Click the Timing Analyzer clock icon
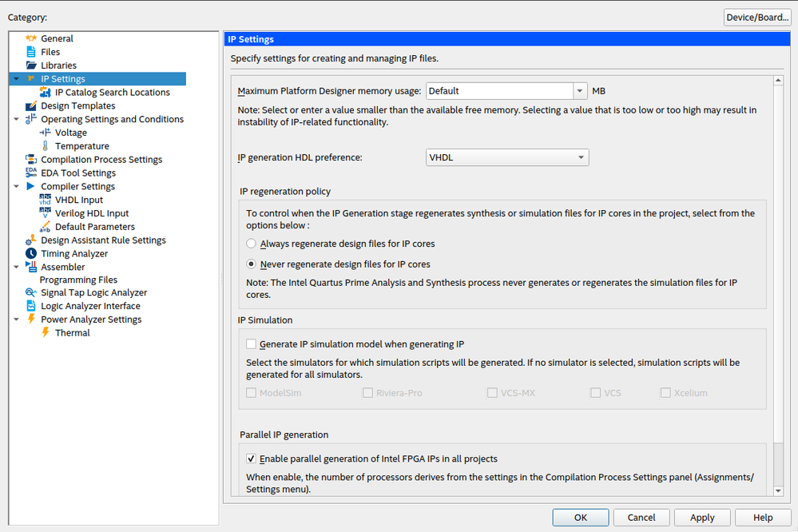This screenshot has height=532, width=798. click(31, 253)
